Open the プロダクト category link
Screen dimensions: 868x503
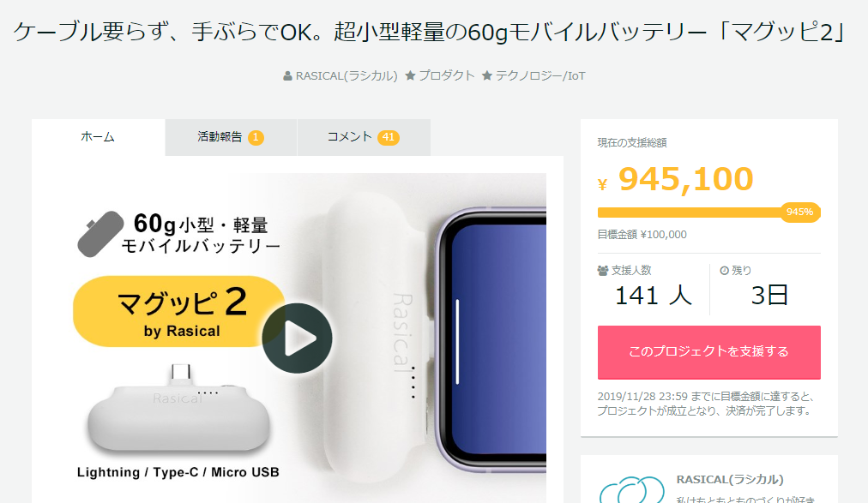[446, 75]
